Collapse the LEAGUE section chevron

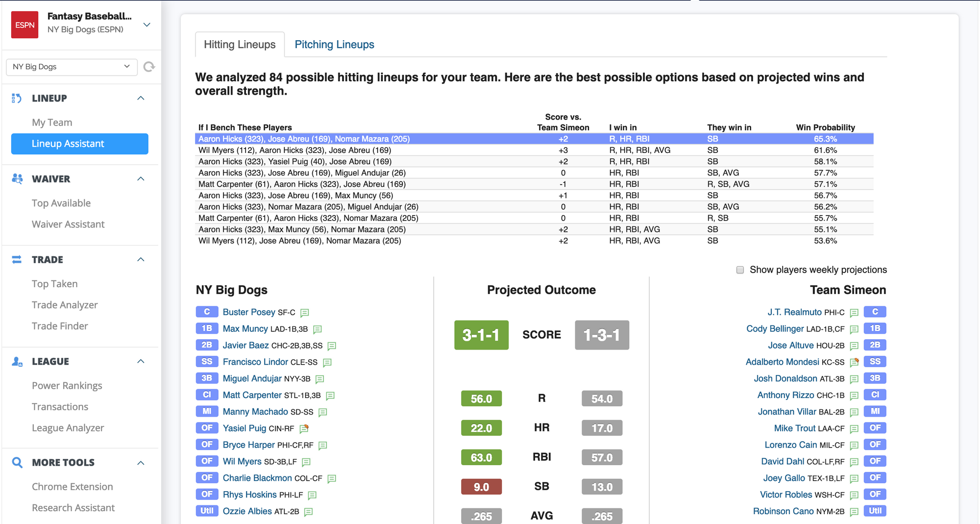[141, 361]
